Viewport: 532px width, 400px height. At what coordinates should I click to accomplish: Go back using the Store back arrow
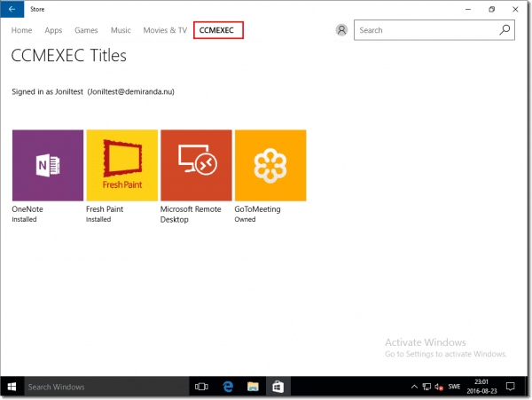point(12,9)
